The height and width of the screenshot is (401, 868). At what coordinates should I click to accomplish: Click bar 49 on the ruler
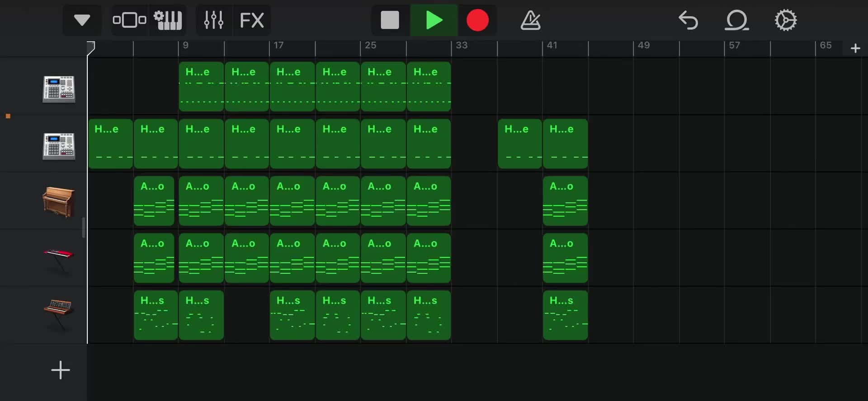click(644, 45)
